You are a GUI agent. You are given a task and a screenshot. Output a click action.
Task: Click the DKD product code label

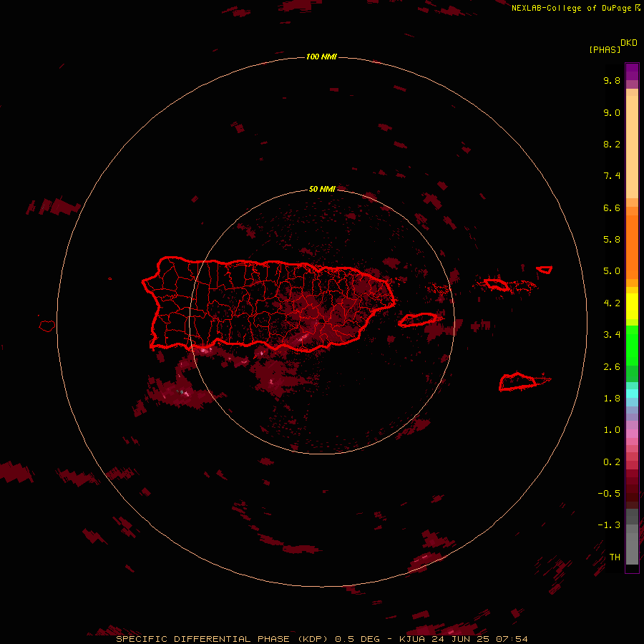629,43
